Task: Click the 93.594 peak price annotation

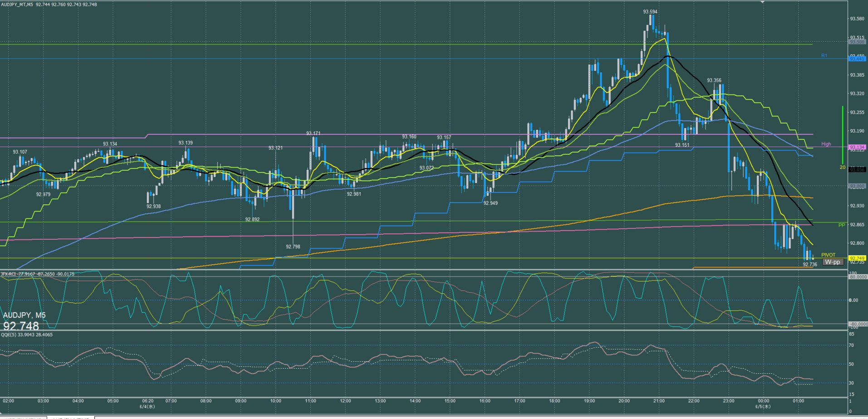Action: click(650, 12)
